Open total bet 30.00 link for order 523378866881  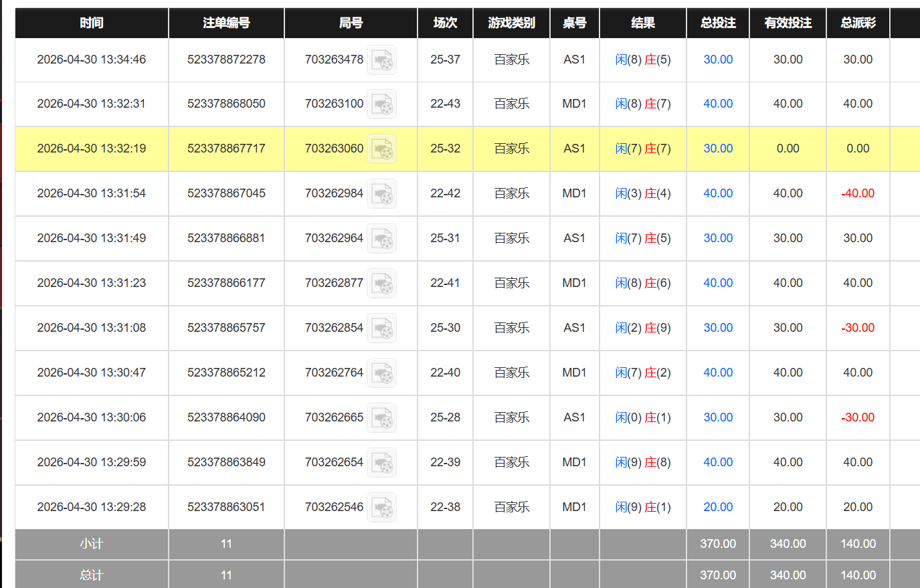(x=718, y=238)
